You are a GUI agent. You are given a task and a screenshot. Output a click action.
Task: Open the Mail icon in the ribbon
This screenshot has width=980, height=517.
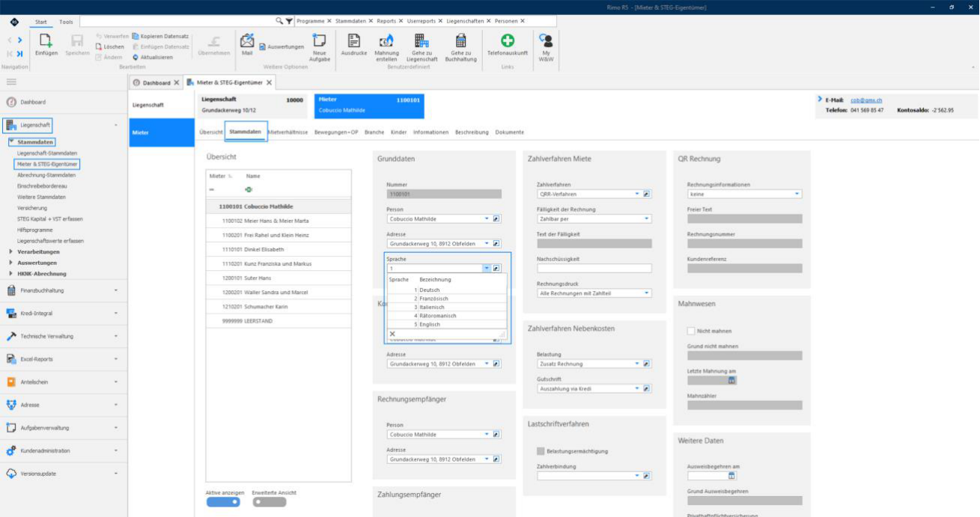click(x=247, y=40)
